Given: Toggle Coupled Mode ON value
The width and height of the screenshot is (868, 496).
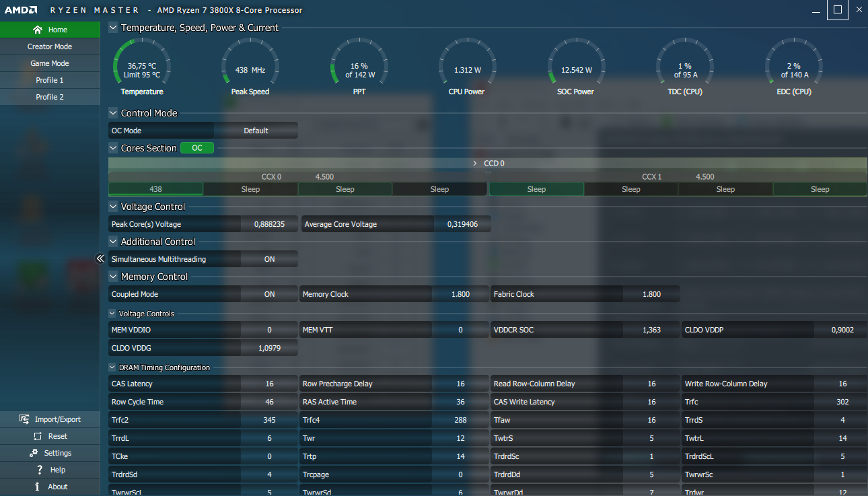Looking at the screenshot, I should click(269, 294).
